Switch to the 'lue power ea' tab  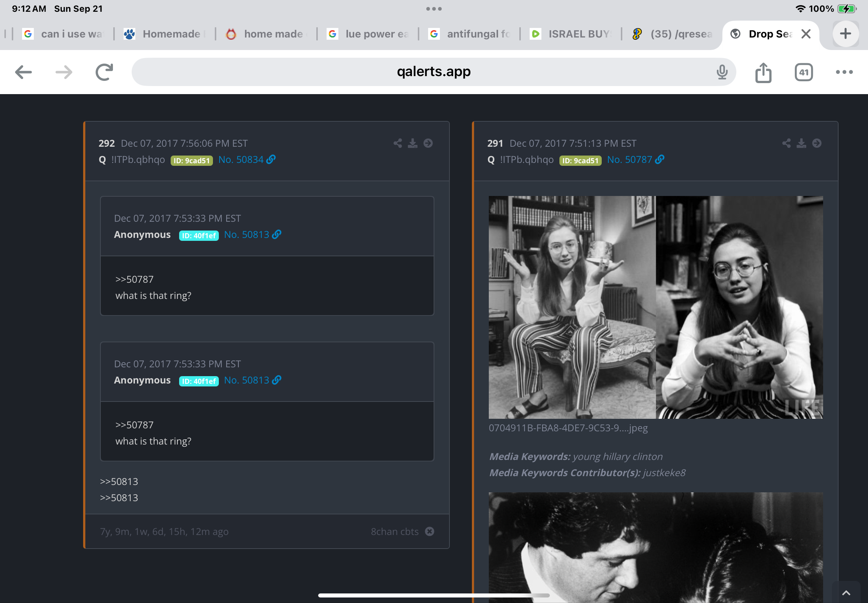[368, 33]
